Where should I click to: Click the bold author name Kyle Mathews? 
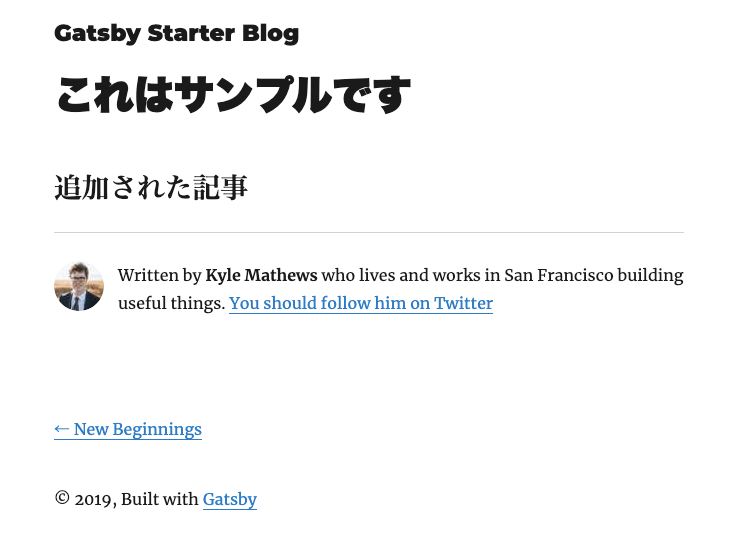pyautogui.click(x=261, y=275)
